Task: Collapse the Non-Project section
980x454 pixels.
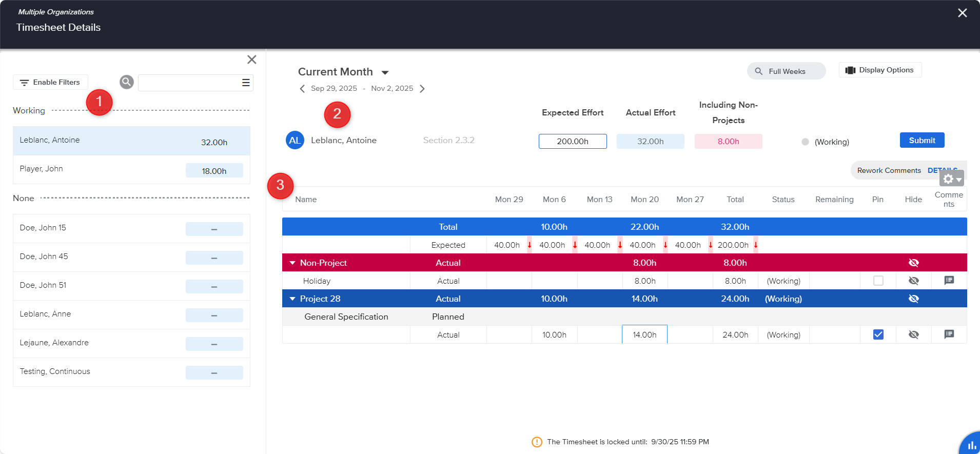Action: pos(292,263)
